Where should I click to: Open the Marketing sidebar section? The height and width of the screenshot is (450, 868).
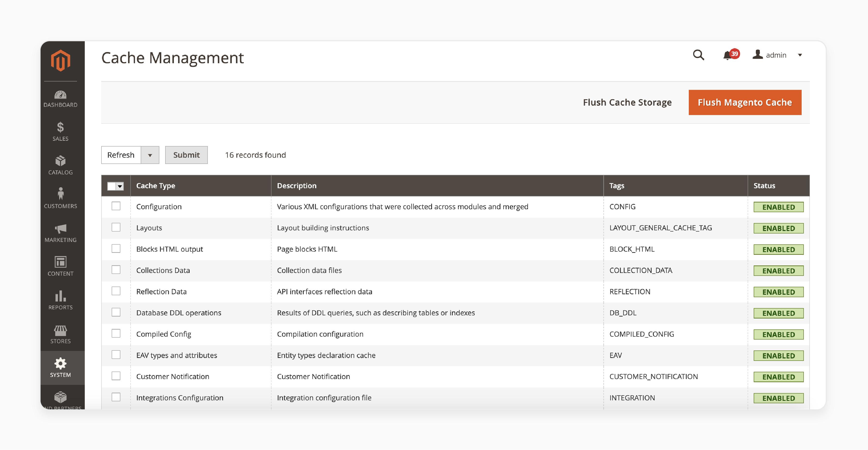pyautogui.click(x=61, y=233)
